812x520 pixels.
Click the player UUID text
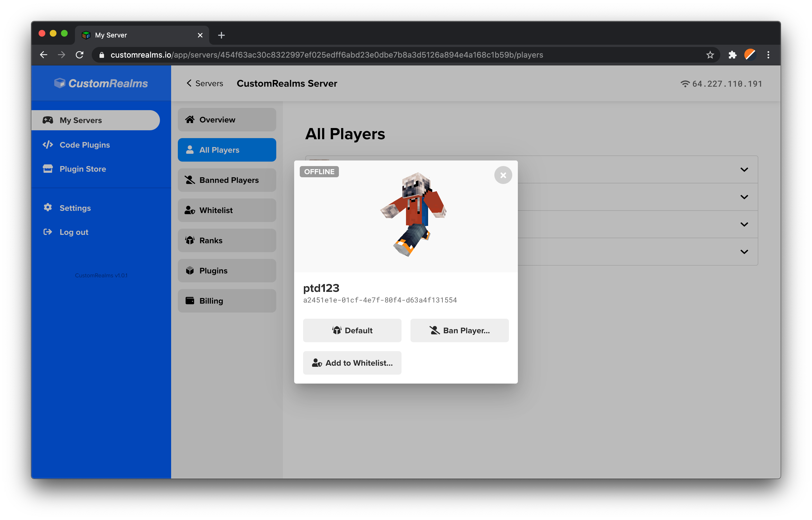(380, 300)
